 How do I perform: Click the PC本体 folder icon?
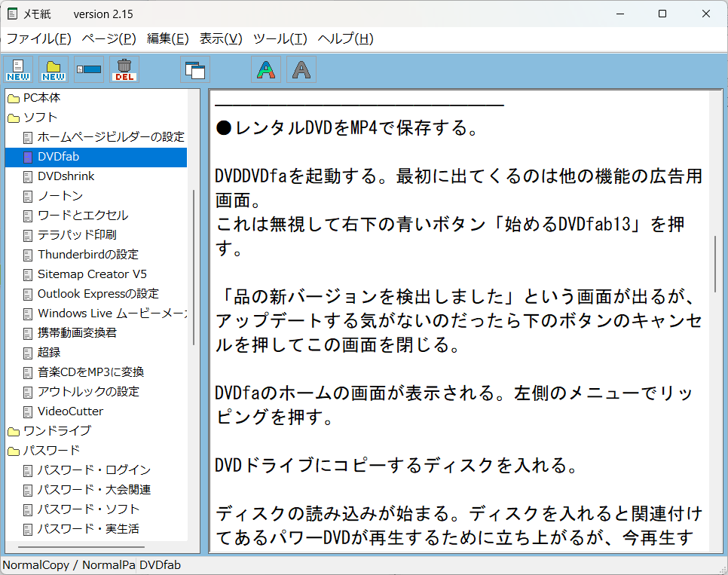(14, 99)
